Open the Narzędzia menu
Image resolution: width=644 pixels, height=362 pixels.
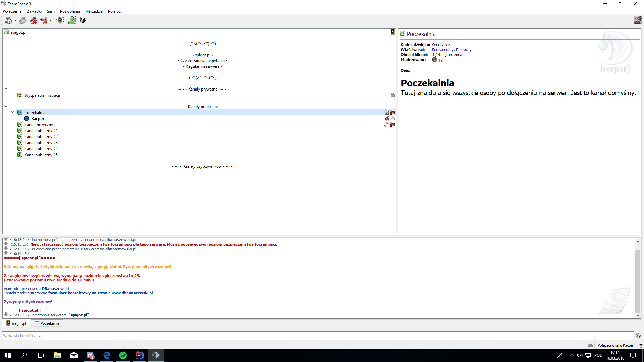pos(94,11)
